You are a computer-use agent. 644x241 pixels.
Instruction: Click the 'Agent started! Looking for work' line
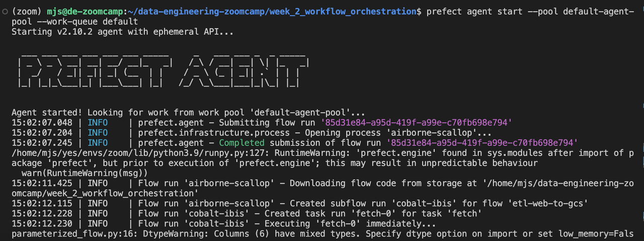point(188,113)
